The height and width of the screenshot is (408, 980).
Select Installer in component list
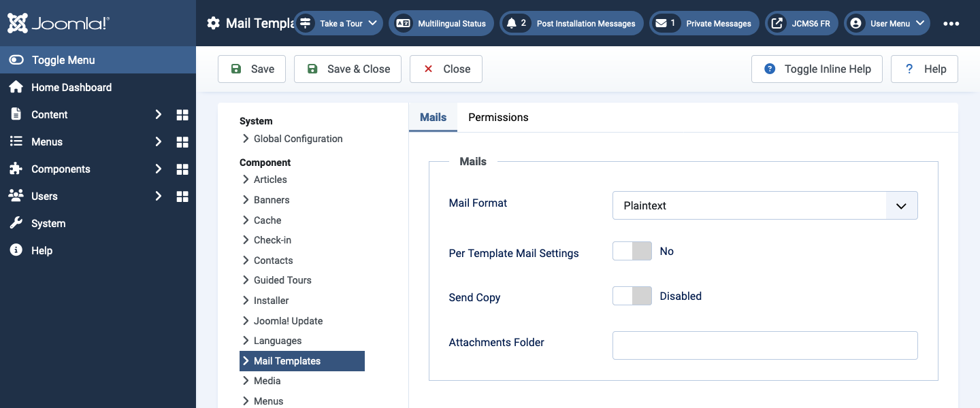271,301
